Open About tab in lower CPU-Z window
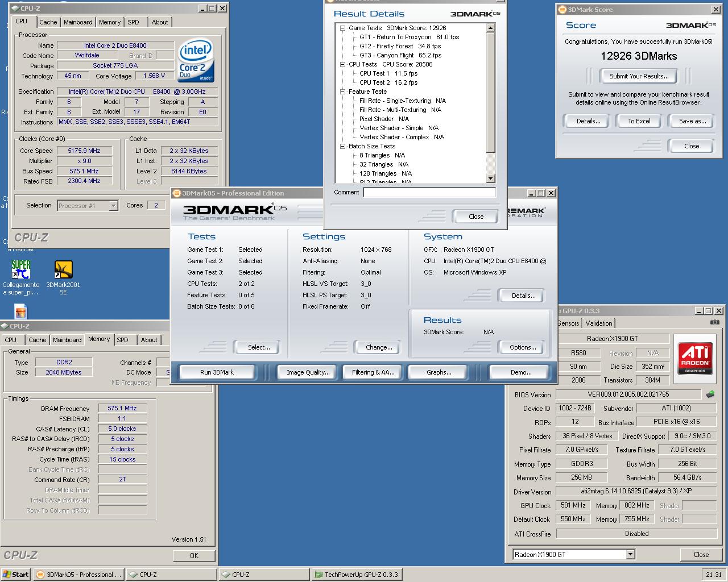728x582 pixels. pyautogui.click(x=149, y=340)
